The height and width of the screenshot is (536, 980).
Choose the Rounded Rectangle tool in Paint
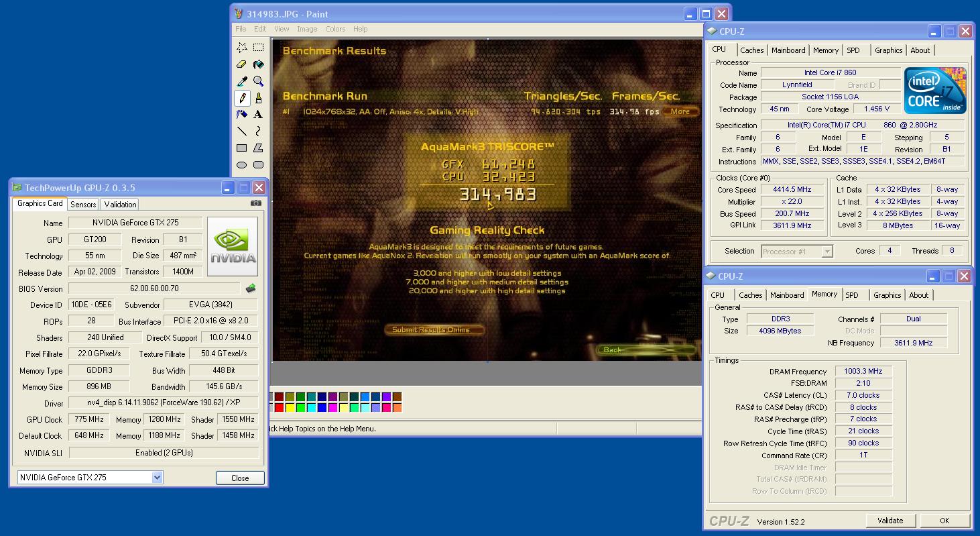[258, 165]
